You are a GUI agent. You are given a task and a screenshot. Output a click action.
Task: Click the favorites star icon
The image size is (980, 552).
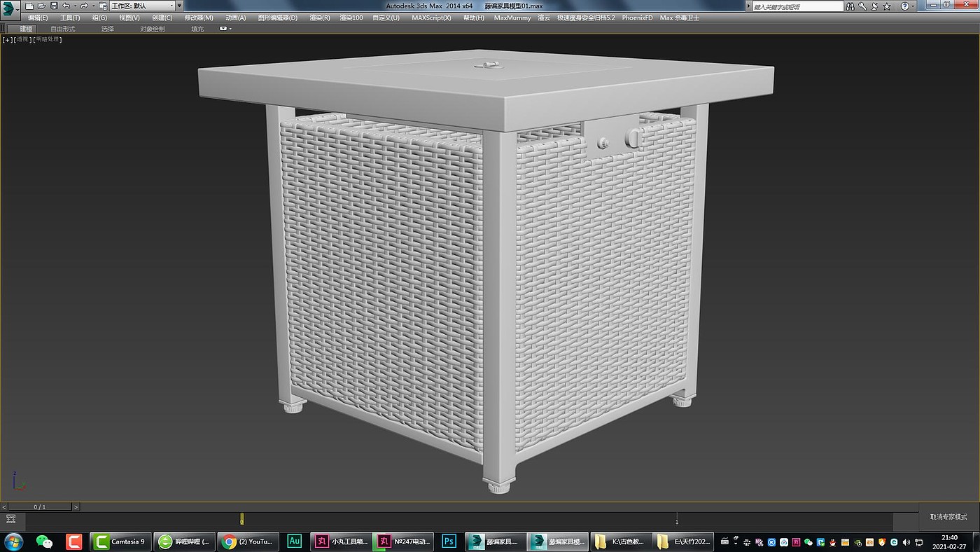[x=887, y=6]
